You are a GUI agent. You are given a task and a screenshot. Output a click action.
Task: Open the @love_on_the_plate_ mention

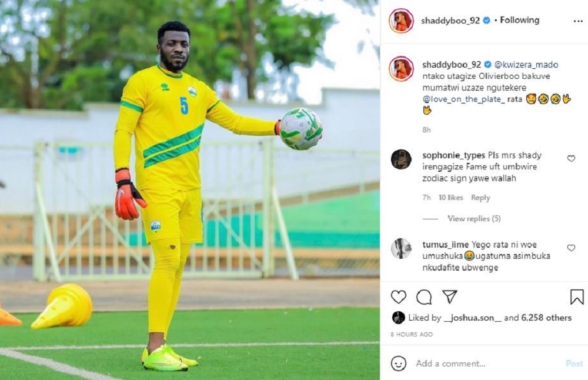coord(463,99)
